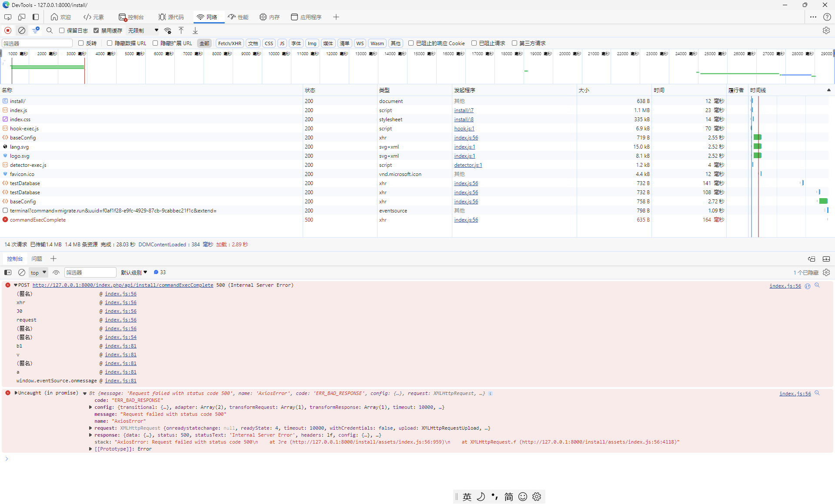Filter requests by CSS type
This screenshot has width=835, height=504.
[269, 43]
